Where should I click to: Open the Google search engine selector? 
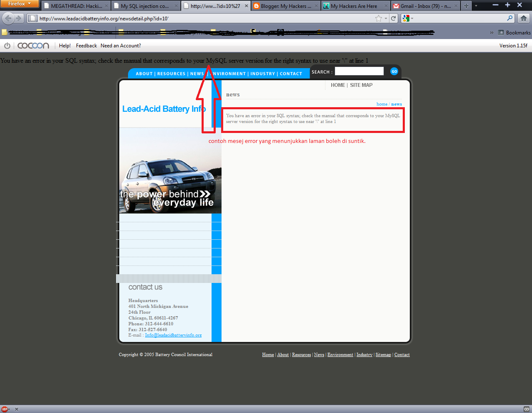pos(407,18)
